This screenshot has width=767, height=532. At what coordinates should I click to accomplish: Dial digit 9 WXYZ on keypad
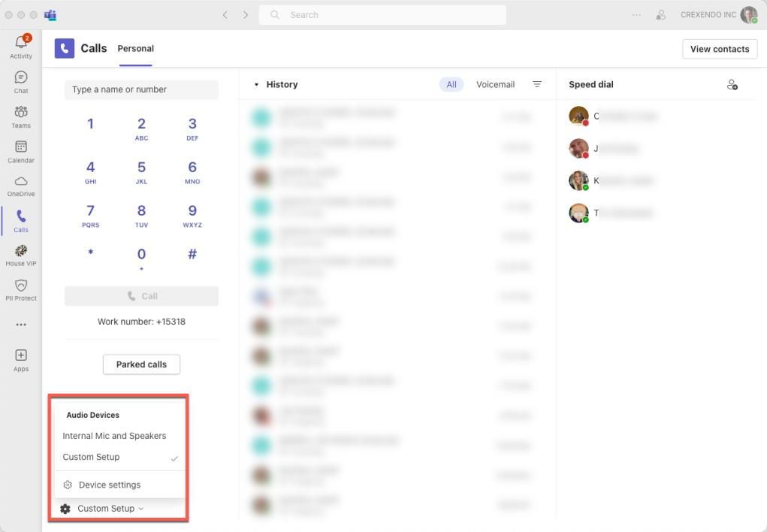tap(192, 216)
